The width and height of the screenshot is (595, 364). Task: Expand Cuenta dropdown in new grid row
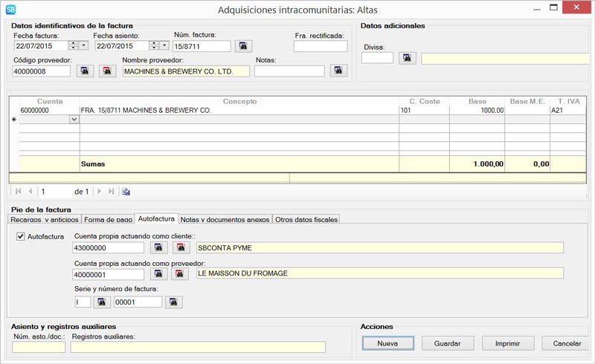pos(74,119)
